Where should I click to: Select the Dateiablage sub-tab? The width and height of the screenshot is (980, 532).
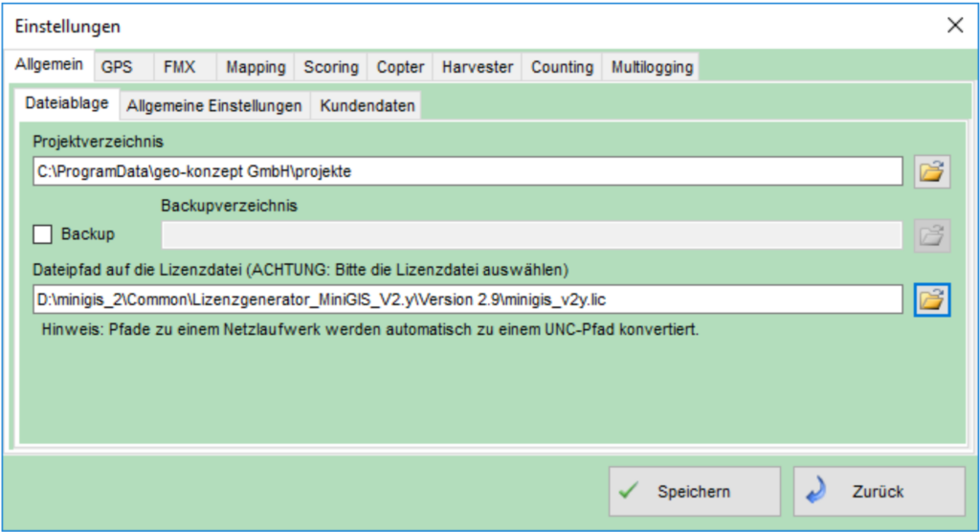click(67, 103)
